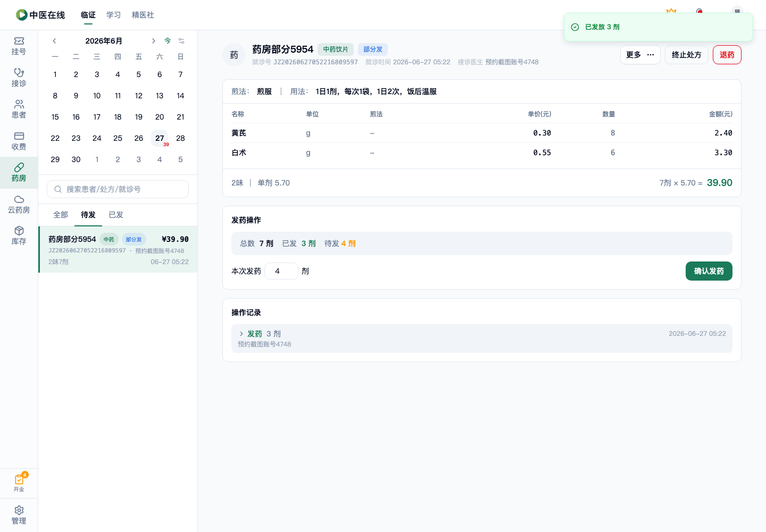
Task: Click the user avatar in the header
Action: point(737,11)
